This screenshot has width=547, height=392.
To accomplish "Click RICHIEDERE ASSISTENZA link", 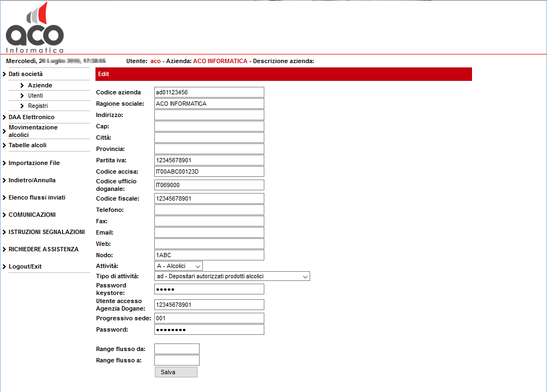I will 43,249.
